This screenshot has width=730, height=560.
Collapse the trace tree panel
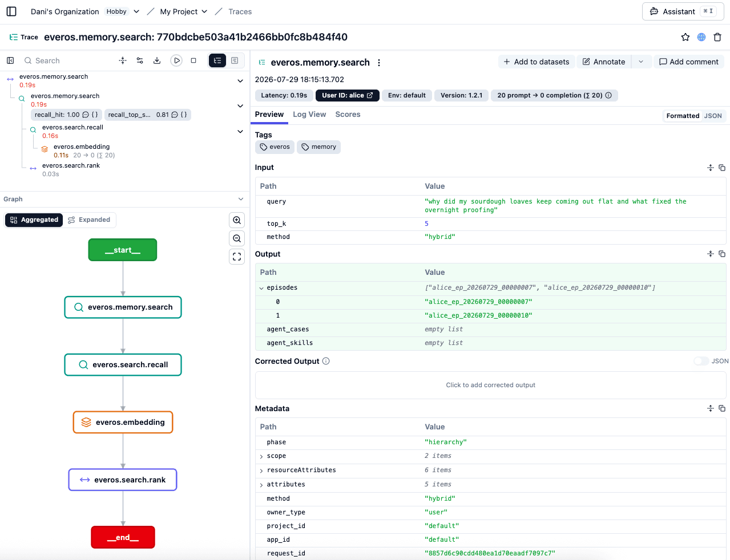(x=10, y=60)
